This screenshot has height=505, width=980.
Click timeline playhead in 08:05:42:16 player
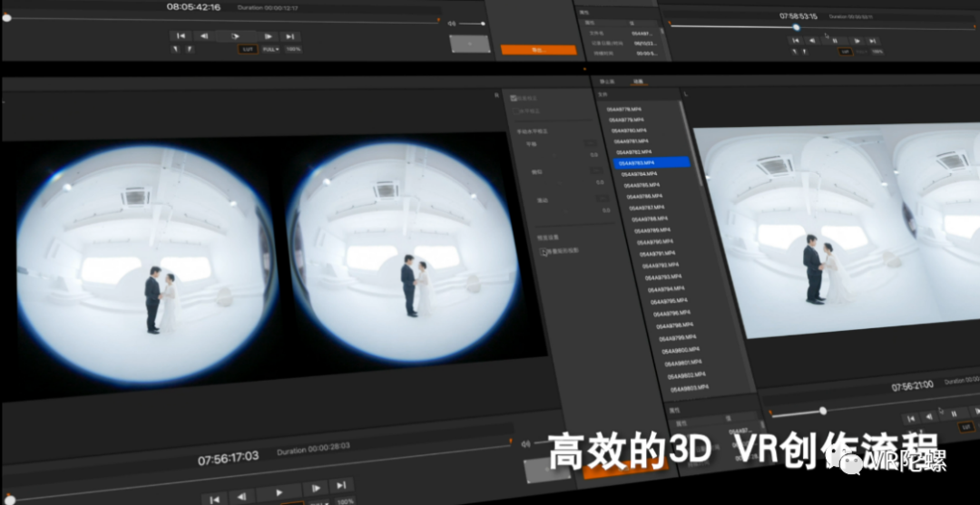coord(7,17)
